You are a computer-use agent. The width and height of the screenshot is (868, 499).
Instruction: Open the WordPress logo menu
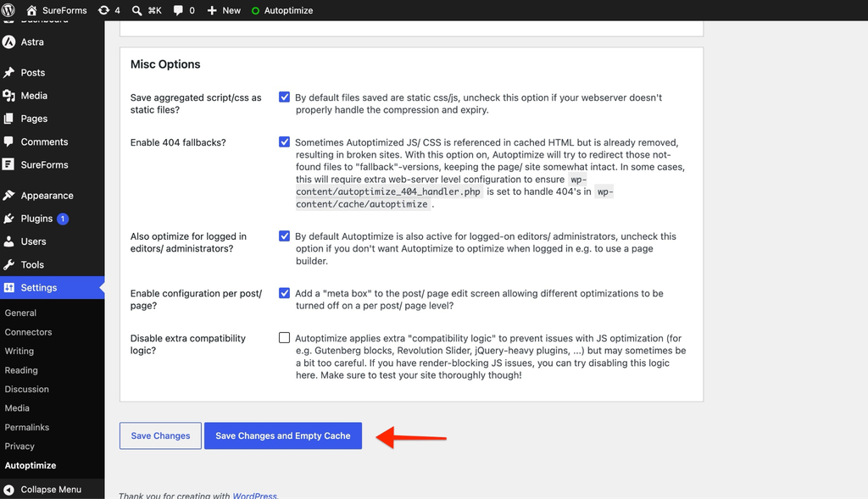click(8, 10)
